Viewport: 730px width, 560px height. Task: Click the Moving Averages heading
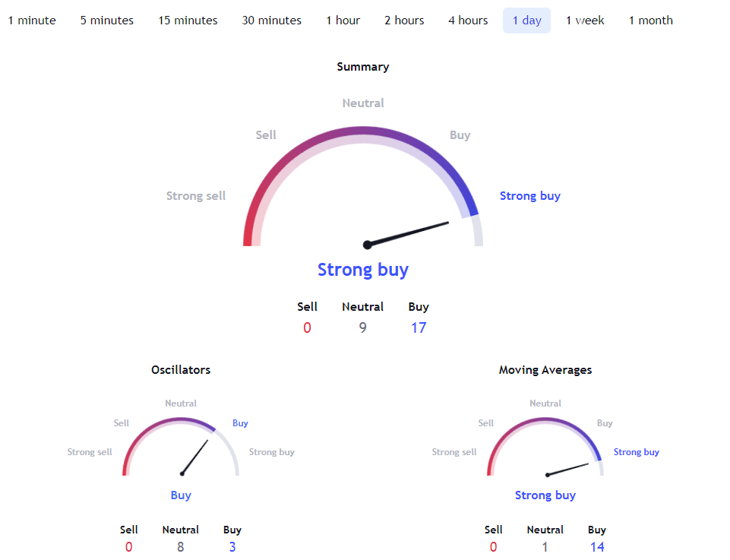pos(545,369)
